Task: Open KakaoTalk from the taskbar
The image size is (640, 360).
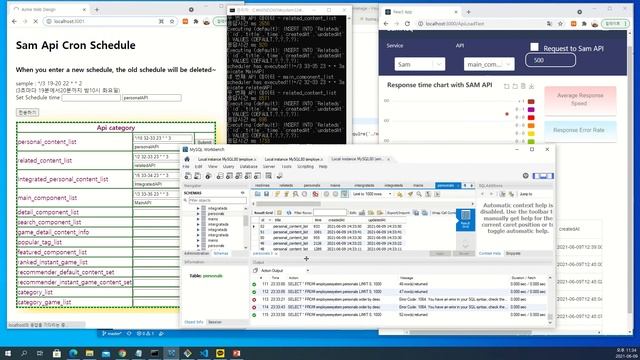Action: (x=220, y=353)
